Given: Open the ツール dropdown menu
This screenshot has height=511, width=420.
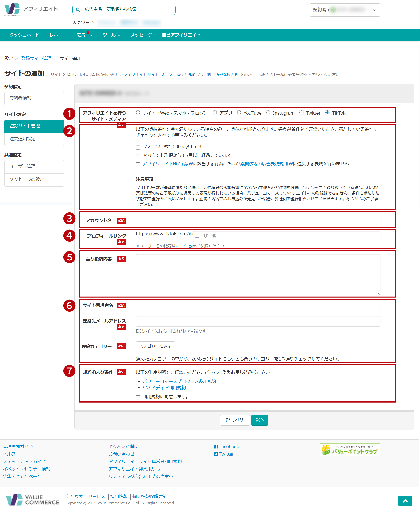Looking at the screenshot, I should pos(111,35).
